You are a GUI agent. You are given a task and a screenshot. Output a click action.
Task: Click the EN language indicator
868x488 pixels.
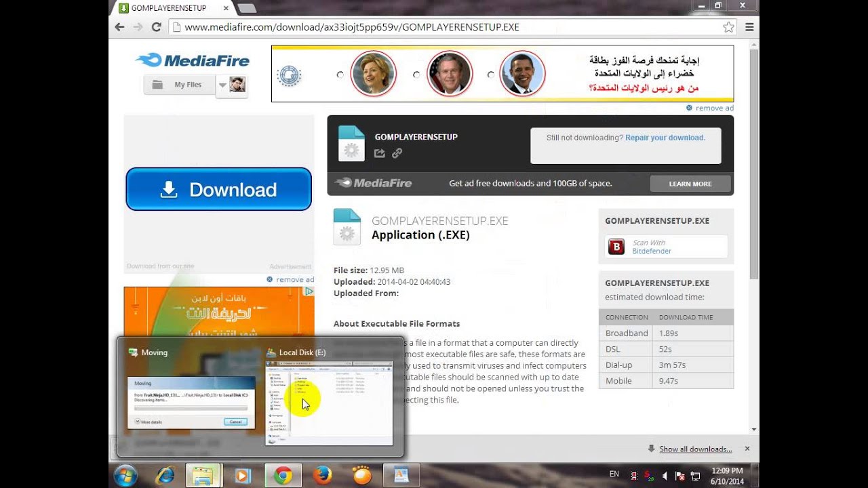pyautogui.click(x=614, y=474)
